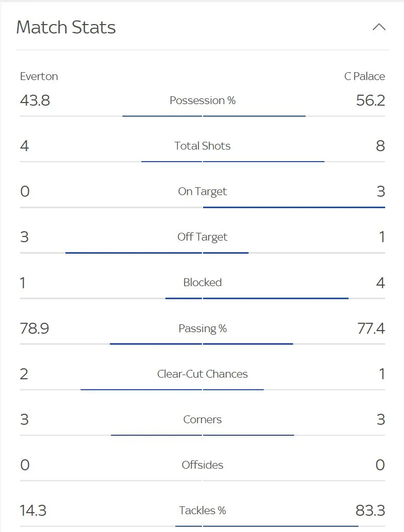Viewport: 404px width, 532px height.
Task: Click the On Target stat label
Action: 203,191
